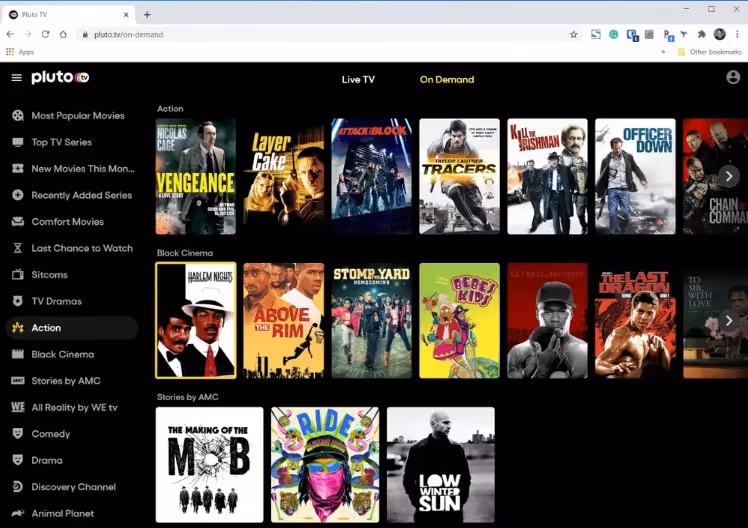Show more Black Cinema movies with right arrow

728,320
